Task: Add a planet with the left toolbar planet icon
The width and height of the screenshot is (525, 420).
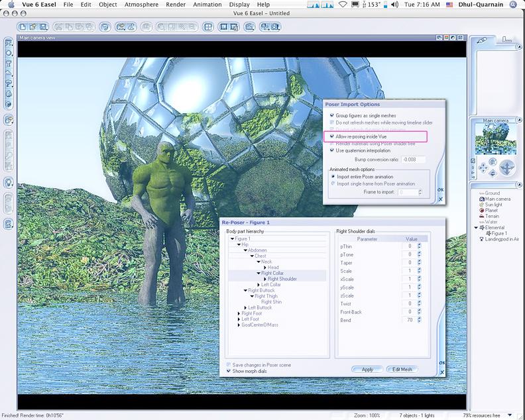Action: [9, 104]
